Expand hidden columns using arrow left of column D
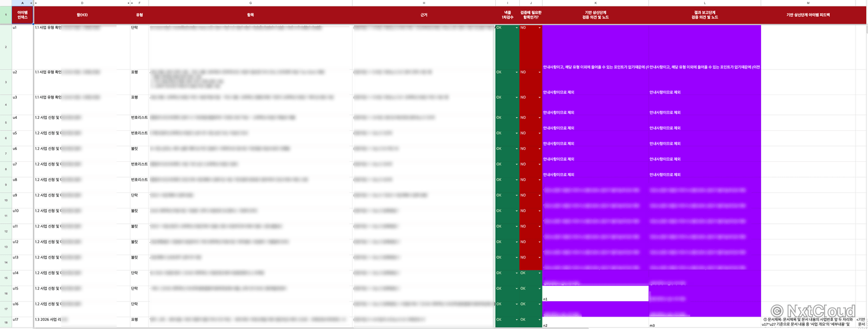 click(x=36, y=3)
